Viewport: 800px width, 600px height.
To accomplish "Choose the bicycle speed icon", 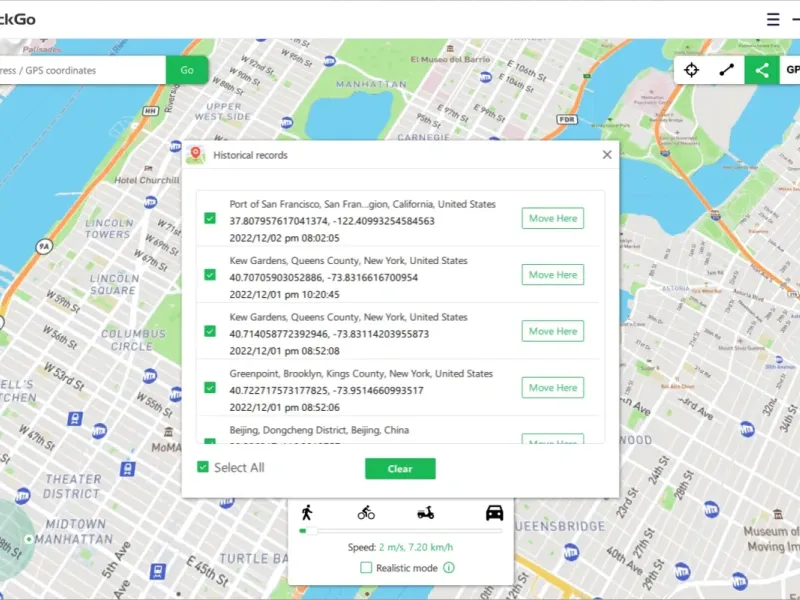I will coord(366,513).
